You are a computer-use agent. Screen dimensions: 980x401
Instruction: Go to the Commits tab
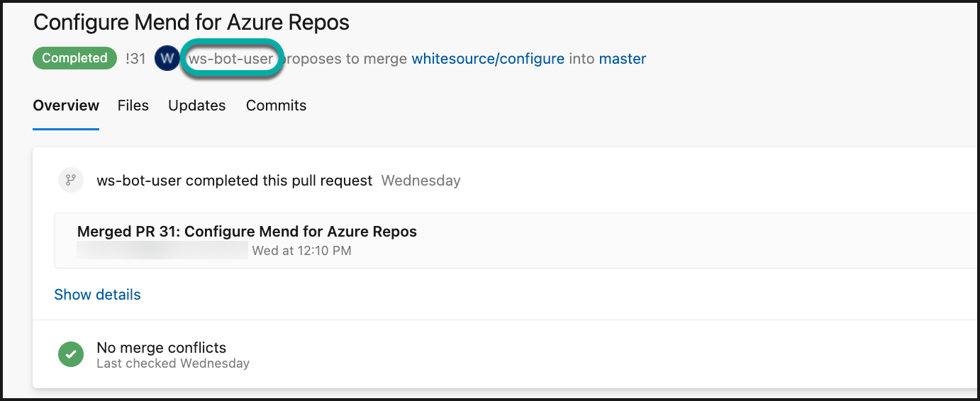point(276,106)
